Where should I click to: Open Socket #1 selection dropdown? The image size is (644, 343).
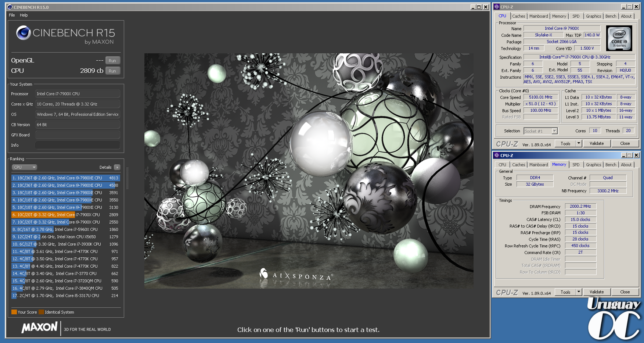click(540, 131)
